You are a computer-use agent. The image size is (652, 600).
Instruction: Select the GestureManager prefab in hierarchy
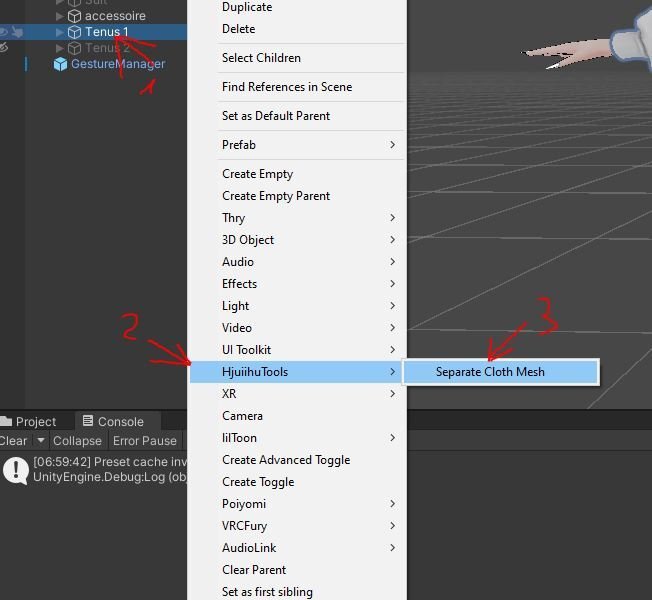click(118, 64)
